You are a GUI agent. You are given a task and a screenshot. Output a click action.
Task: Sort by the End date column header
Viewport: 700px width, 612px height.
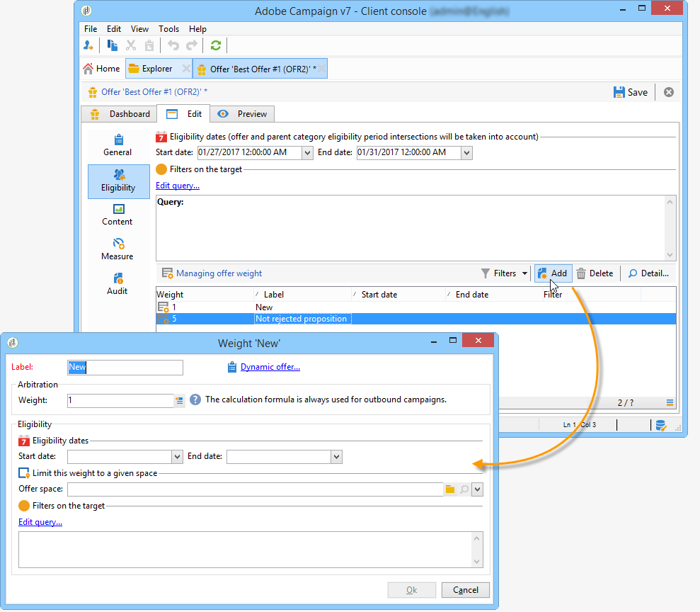coord(494,295)
